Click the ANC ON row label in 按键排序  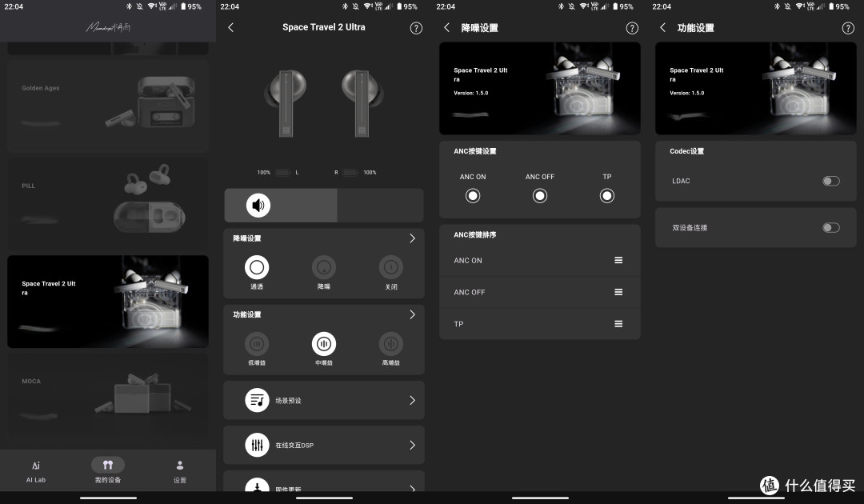click(468, 261)
